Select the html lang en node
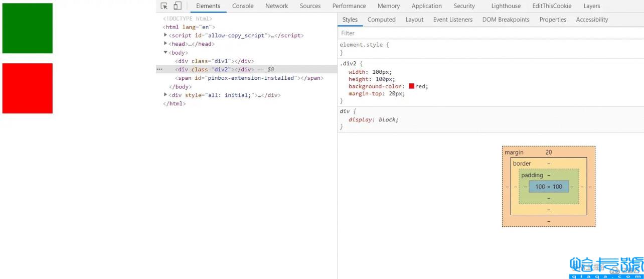The width and height of the screenshot is (644, 279). point(189,27)
